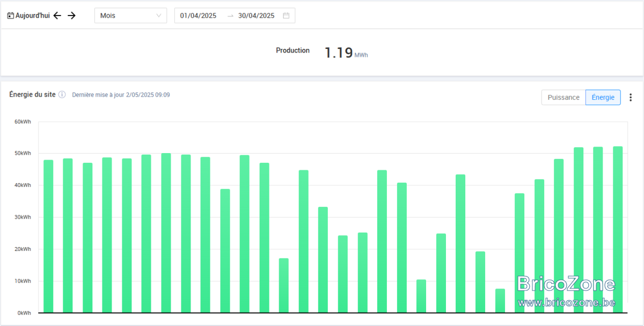Select the first day's energy bar
Image resolution: width=644 pixels, height=326 pixels.
(x=48, y=236)
